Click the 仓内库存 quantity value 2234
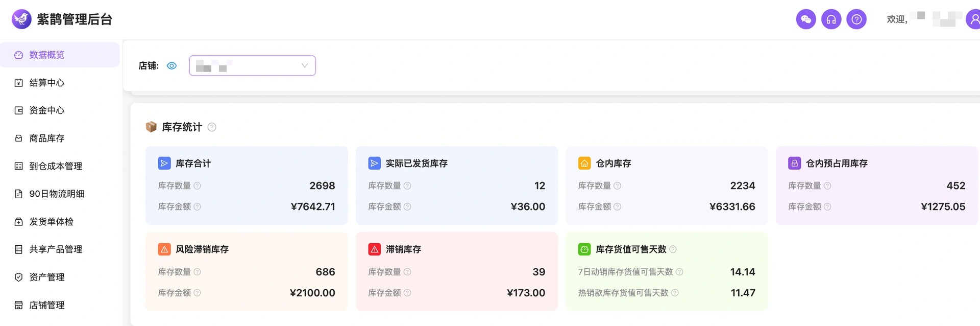Viewport: 980px width, 326px height. [743, 186]
